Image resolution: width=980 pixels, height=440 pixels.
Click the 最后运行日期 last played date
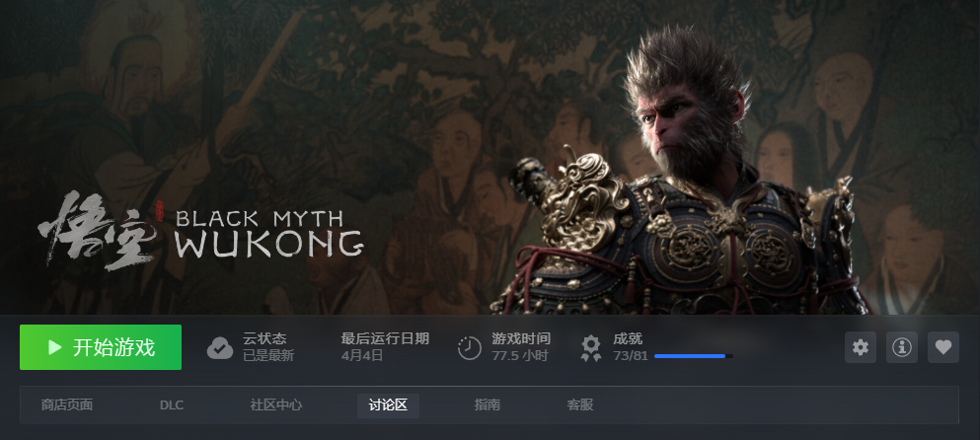pos(385,347)
